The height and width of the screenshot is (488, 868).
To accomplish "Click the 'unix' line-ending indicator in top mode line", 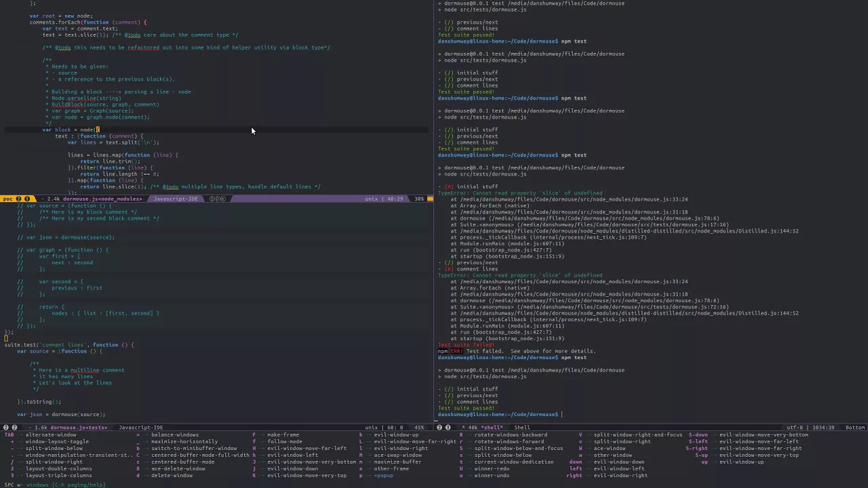I will coord(371,199).
